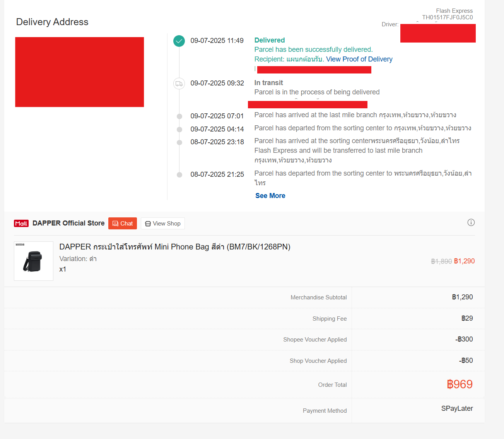Click timestamp 09-07-2025 09:32
The width and height of the screenshot is (504, 439).
217,83
